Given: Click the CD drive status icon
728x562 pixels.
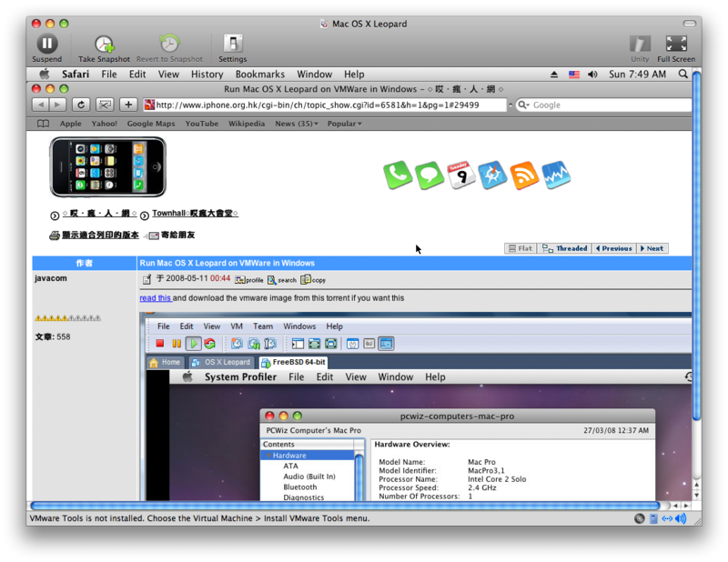Looking at the screenshot, I should 640,518.
